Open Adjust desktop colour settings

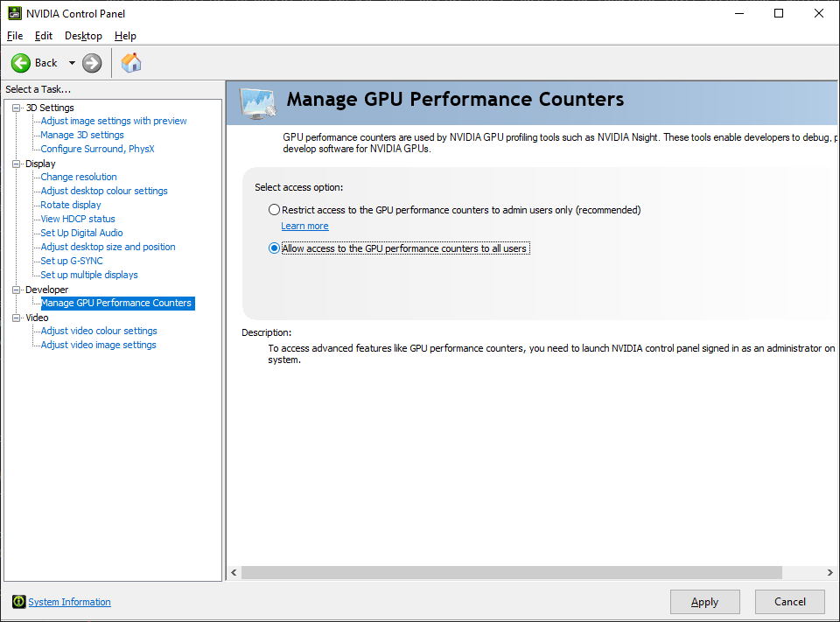pyautogui.click(x=104, y=191)
